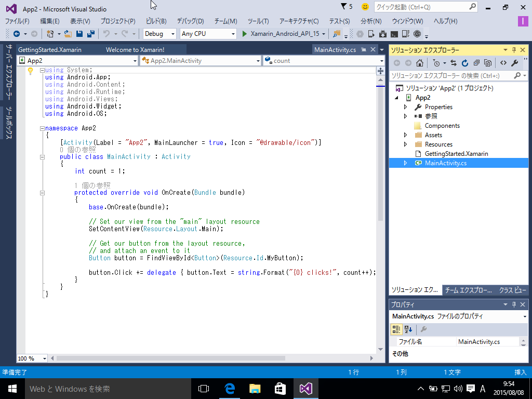Expand the Resources folder node

coord(405,144)
